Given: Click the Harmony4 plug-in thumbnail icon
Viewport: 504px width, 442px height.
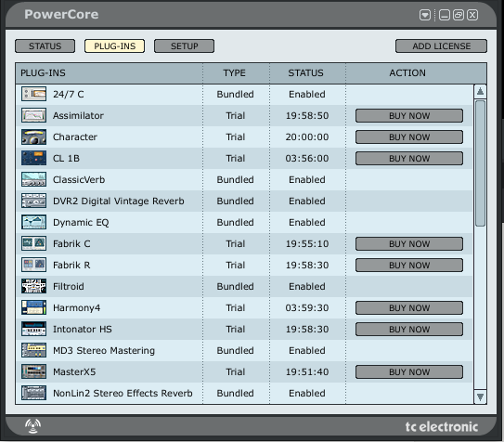Looking at the screenshot, I should (33, 307).
